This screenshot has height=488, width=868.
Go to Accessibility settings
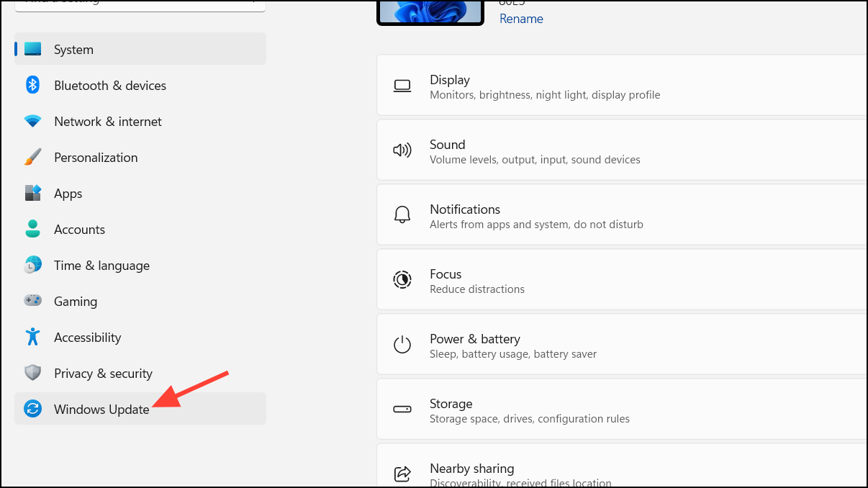140,337
